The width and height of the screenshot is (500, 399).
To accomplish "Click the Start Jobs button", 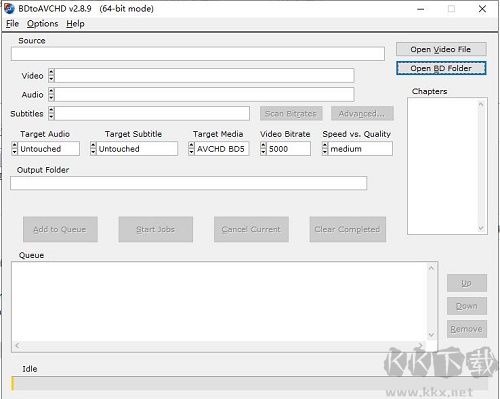I will (156, 229).
